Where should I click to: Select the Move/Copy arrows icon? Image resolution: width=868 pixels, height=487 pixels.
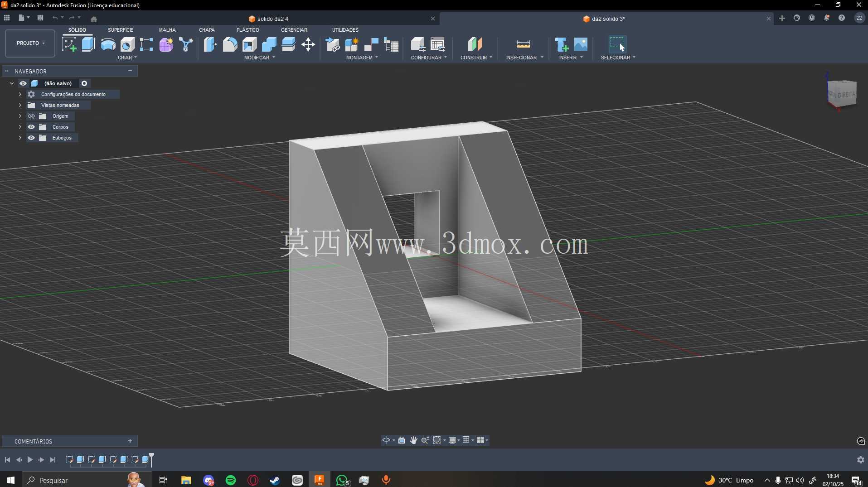[x=308, y=44]
